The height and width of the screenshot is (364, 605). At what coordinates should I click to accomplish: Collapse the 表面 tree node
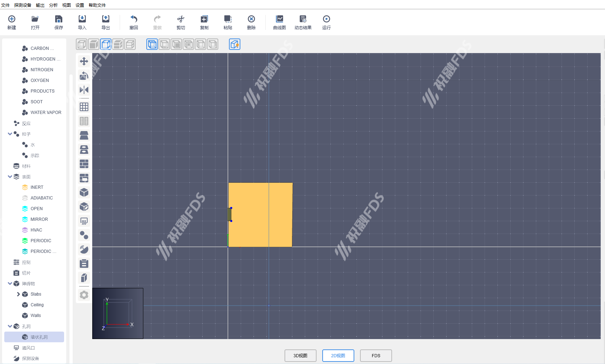[10, 177]
